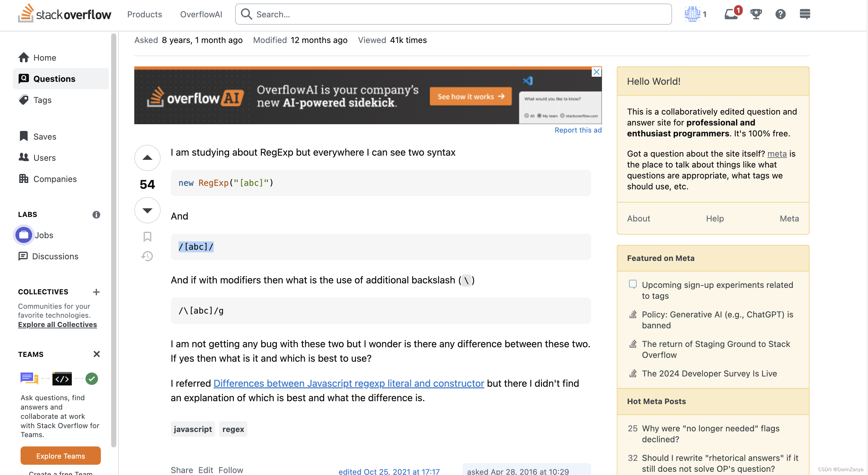Click the 54 vote count

tap(147, 184)
